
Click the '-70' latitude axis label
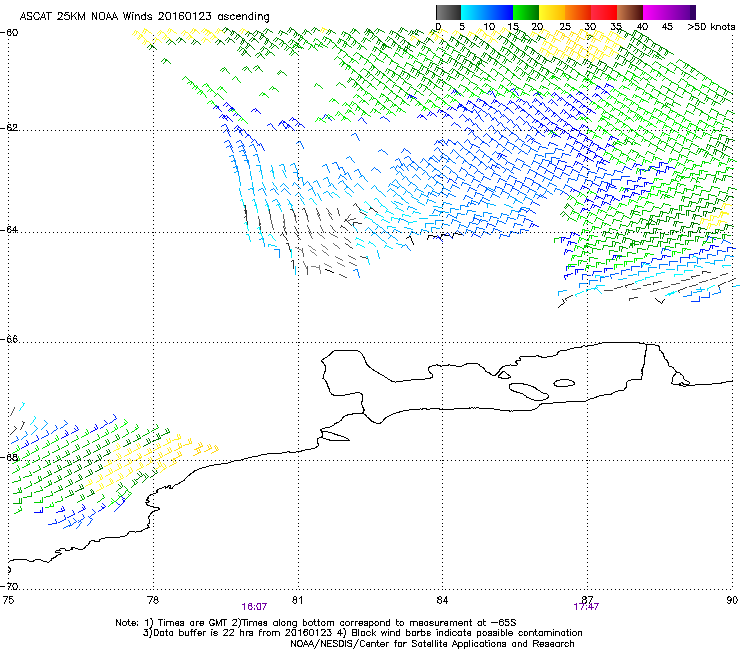point(10,586)
